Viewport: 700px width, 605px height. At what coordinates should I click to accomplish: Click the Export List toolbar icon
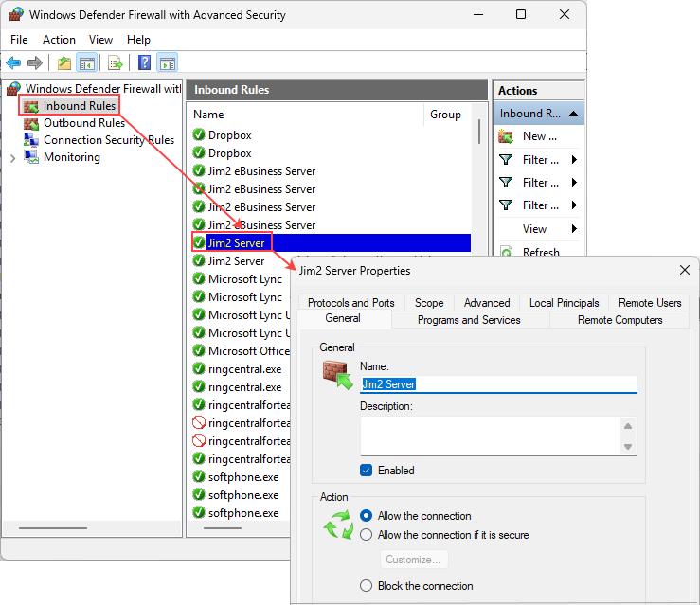click(x=116, y=62)
